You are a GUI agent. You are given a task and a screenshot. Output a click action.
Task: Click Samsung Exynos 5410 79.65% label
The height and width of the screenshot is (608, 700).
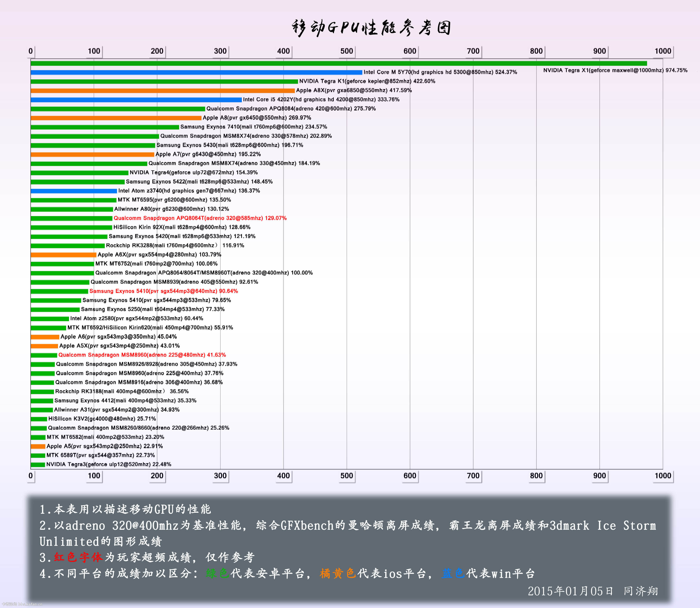click(157, 300)
